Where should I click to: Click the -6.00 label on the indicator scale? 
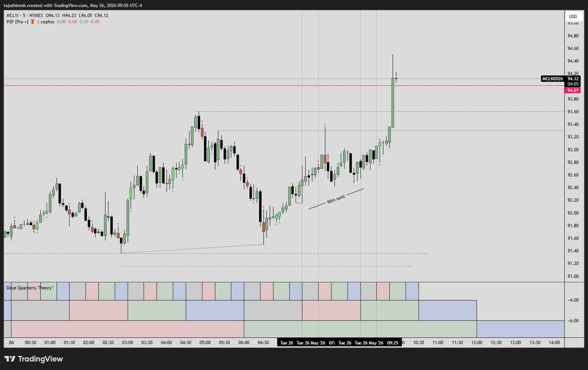coord(573,321)
